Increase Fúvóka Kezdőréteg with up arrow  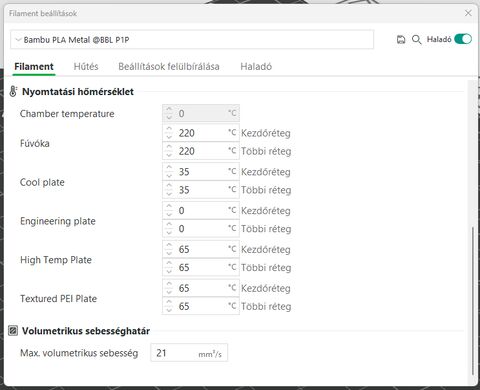tap(169, 129)
